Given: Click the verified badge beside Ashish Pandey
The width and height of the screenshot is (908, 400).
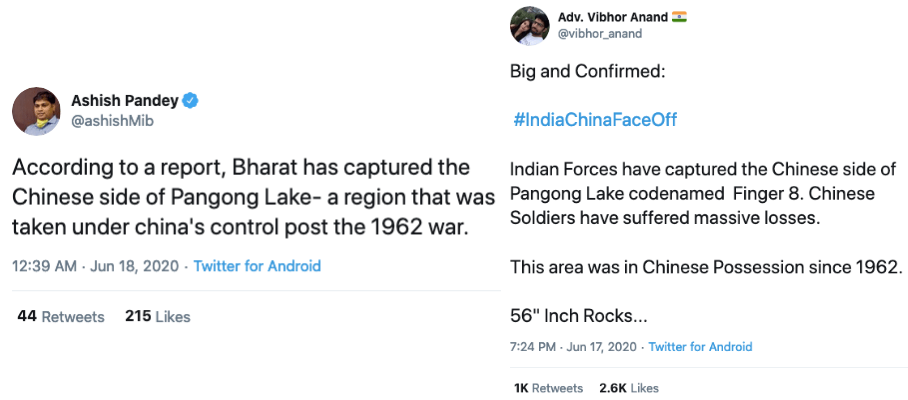Looking at the screenshot, I should click(191, 101).
